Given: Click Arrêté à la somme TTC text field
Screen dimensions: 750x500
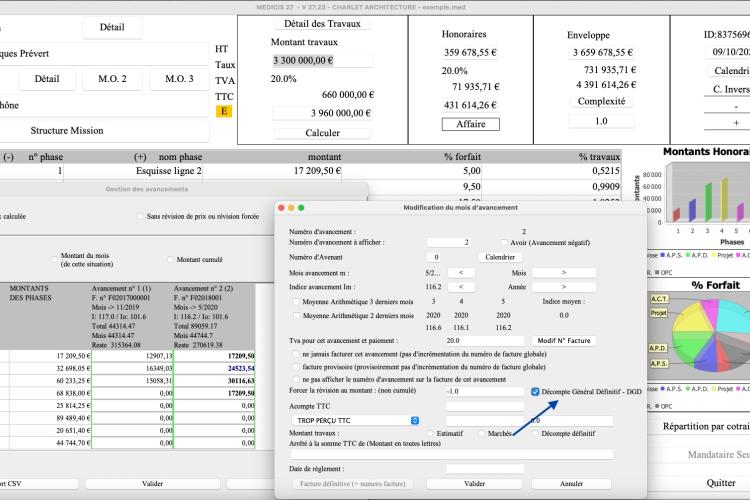Looking at the screenshot, I should 451,454.
